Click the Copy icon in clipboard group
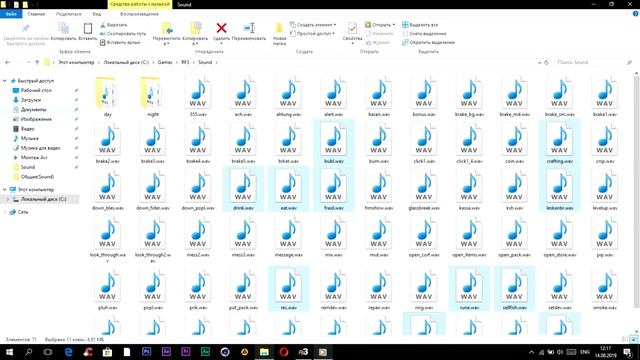 (63, 28)
